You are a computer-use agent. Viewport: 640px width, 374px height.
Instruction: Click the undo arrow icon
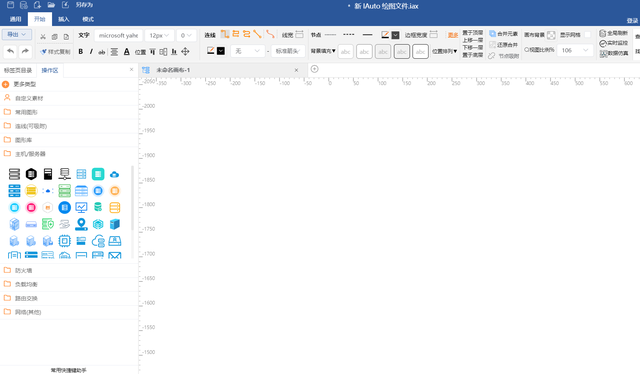click(11, 51)
